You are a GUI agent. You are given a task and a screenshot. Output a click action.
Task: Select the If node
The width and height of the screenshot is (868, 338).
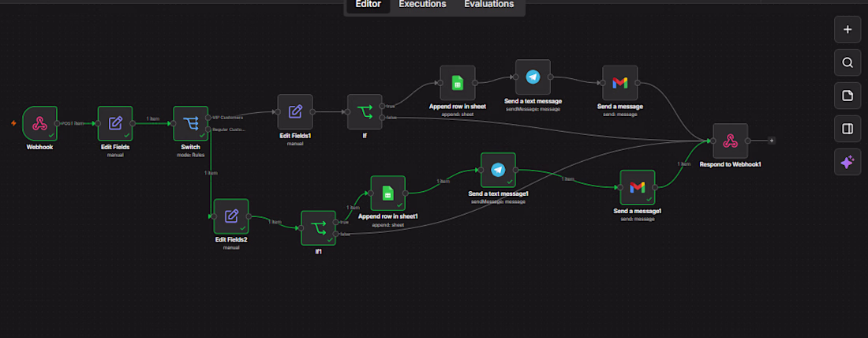[x=365, y=111]
